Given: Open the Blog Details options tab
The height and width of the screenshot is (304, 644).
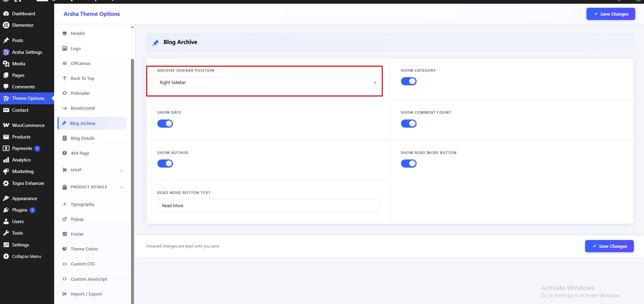Looking at the screenshot, I should click(x=92, y=138).
